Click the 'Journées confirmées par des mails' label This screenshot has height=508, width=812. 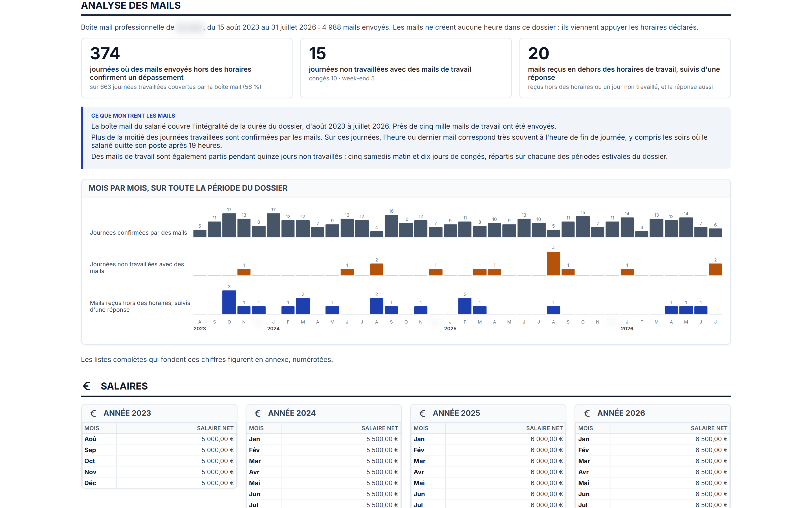click(138, 232)
